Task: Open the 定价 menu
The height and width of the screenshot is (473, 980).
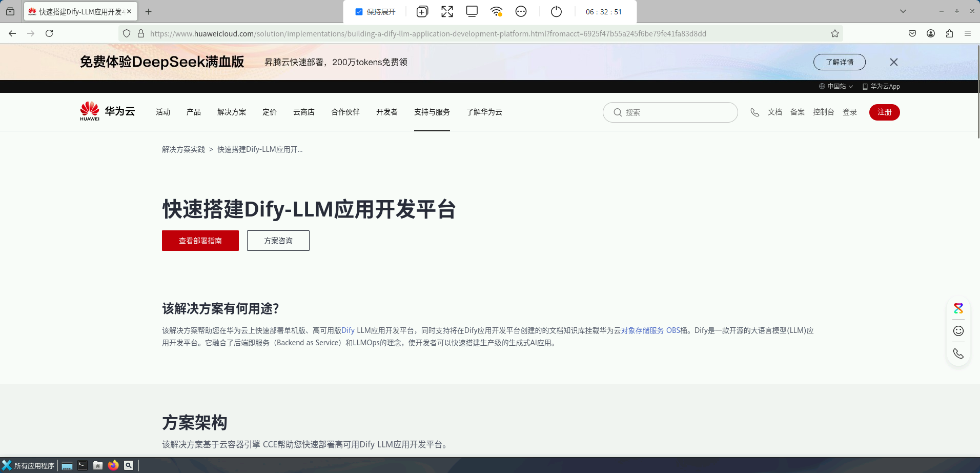Action: (270, 112)
